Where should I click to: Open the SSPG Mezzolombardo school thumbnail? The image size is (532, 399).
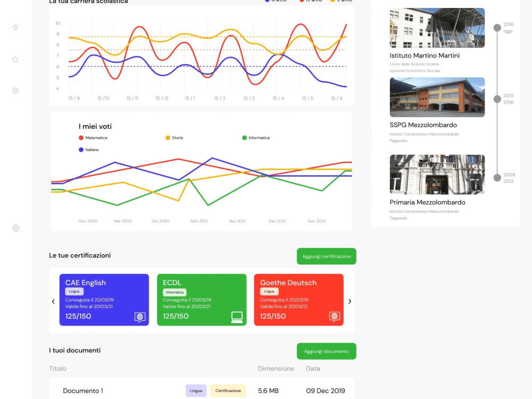click(x=437, y=97)
